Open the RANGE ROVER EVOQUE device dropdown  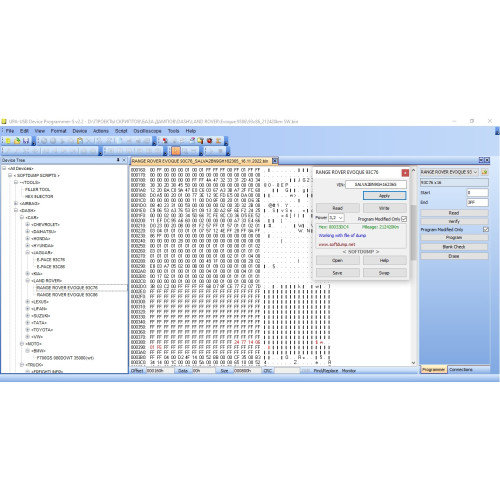(x=449, y=172)
